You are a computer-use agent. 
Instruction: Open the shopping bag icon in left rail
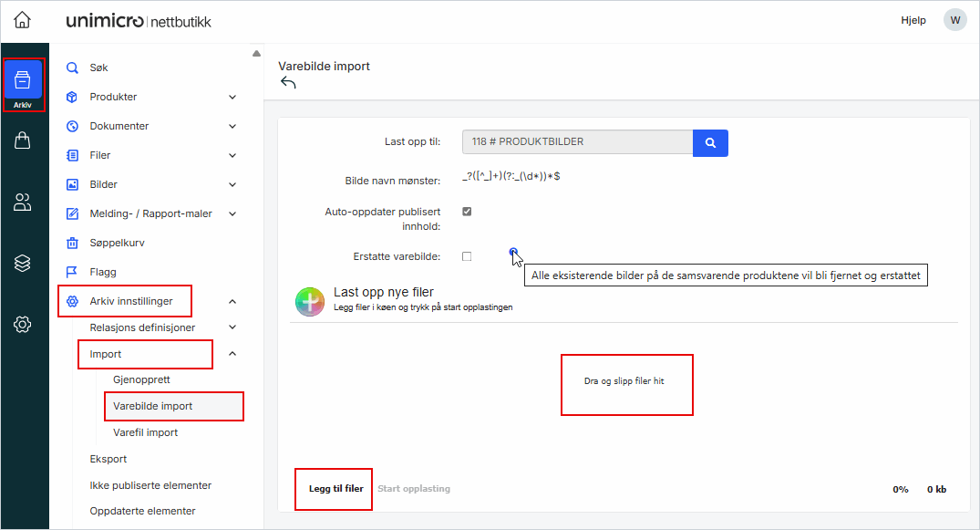pos(23,140)
